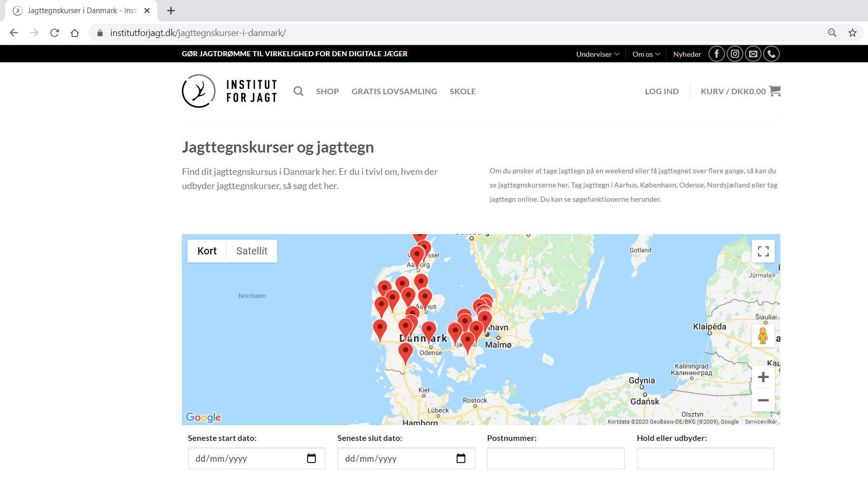Zoom out the map with minus
The width and height of the screenshot is (868, 487).
[x=763, y=400]
